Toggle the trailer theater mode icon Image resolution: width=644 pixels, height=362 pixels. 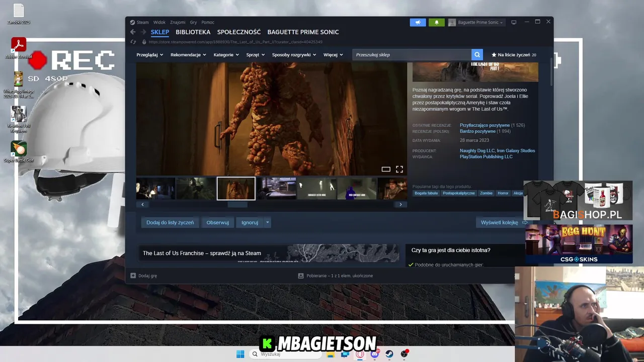pyautogui.click(x=386, y=169)
